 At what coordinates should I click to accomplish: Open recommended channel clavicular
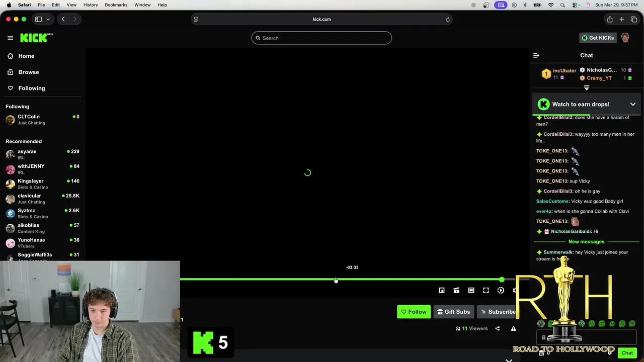42,199
